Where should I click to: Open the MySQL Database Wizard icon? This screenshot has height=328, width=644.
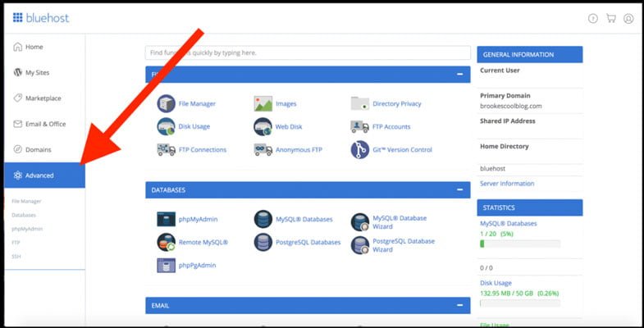click(x=360, y=222)
